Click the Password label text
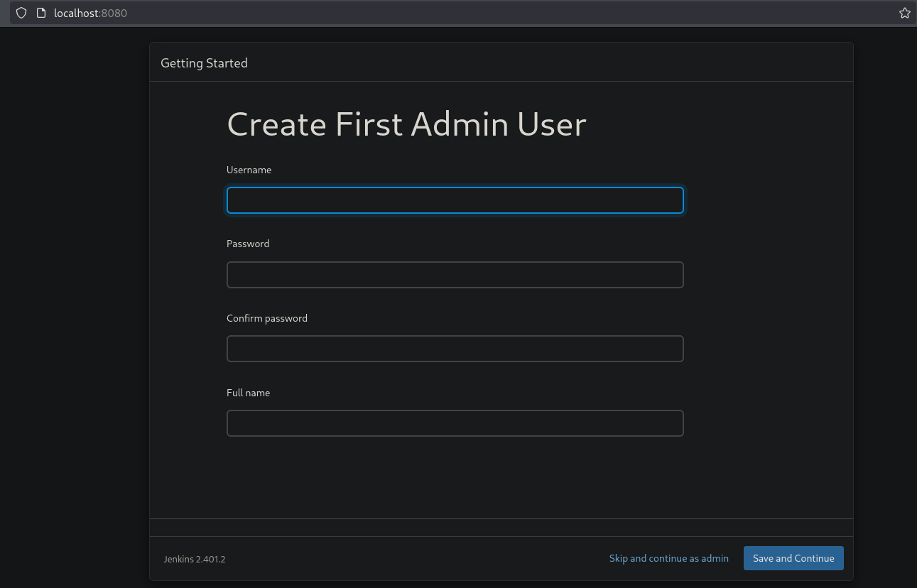Screen dimensions: 917x588 click(x=248, y=244)
